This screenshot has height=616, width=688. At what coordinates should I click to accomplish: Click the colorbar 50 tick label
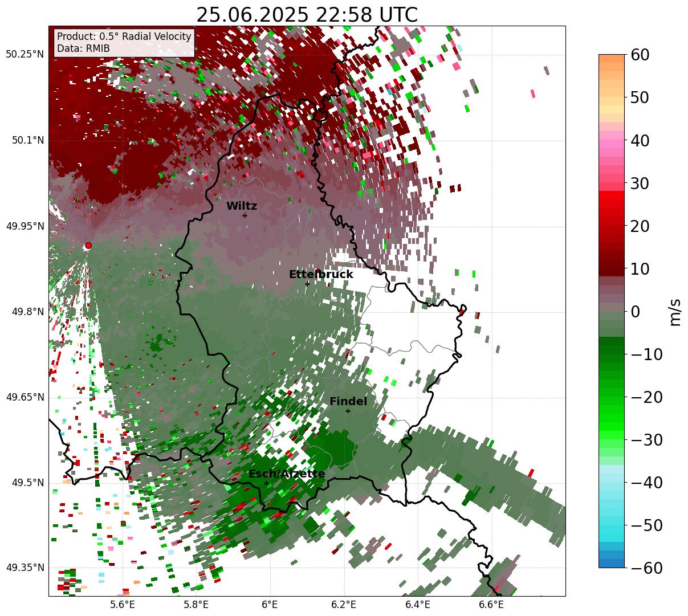[x=640, y=97]
